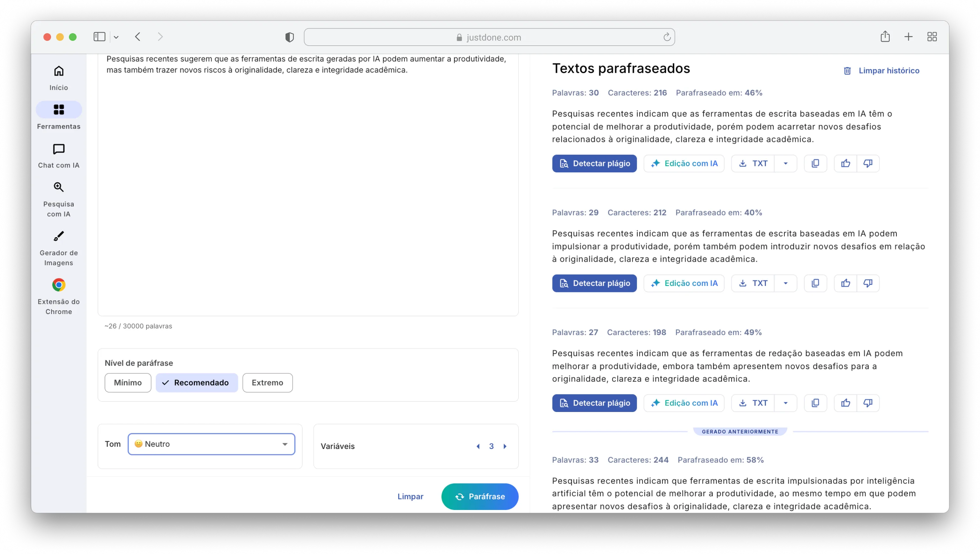The height and width of the screenshot is (554, 980).
Task: Select the Mínimo paraphrase level
Action: click(x=128, y=382)
